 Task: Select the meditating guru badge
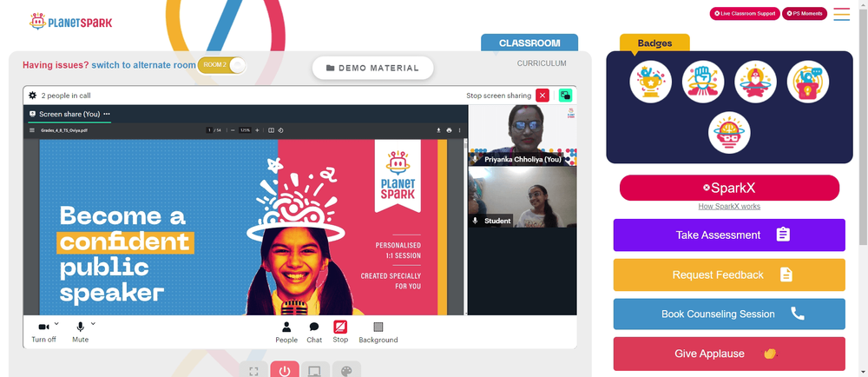[x=755, y=82]
